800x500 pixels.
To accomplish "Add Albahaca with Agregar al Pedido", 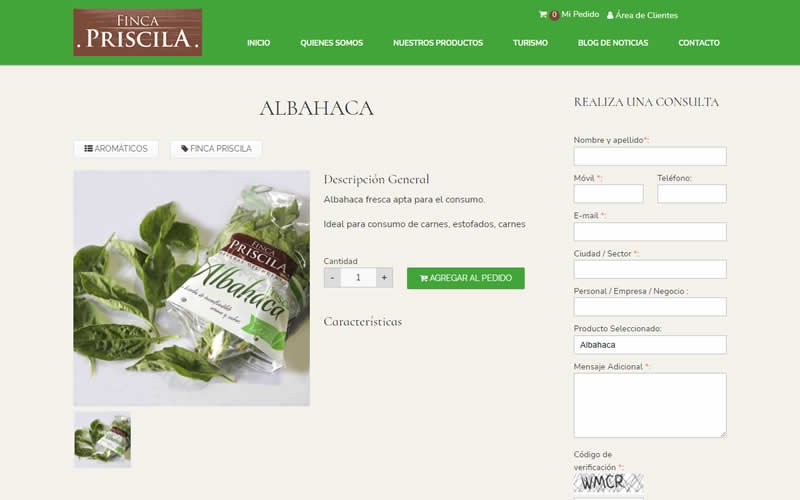I will [465, 278].
